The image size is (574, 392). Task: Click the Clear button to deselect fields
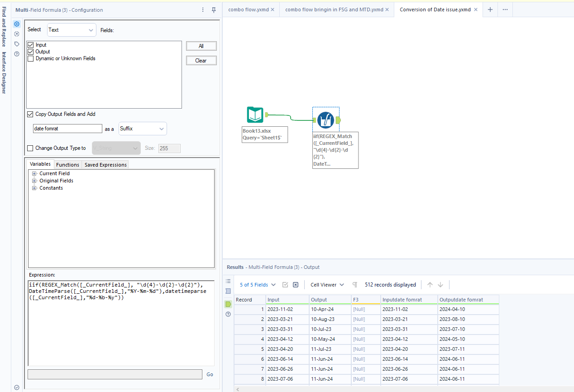(201, 60)
